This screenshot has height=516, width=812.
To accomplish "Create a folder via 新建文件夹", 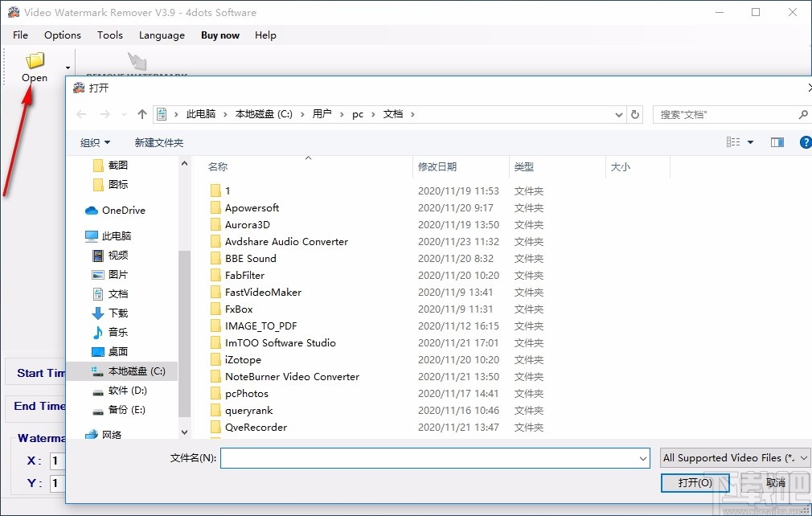I will tap(158, 141).
